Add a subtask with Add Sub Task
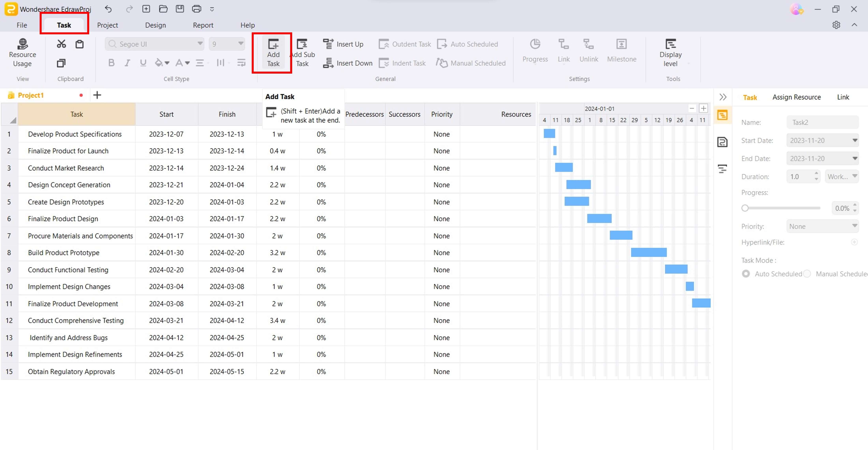Screen dimensions: 868x450 (302, 52)
